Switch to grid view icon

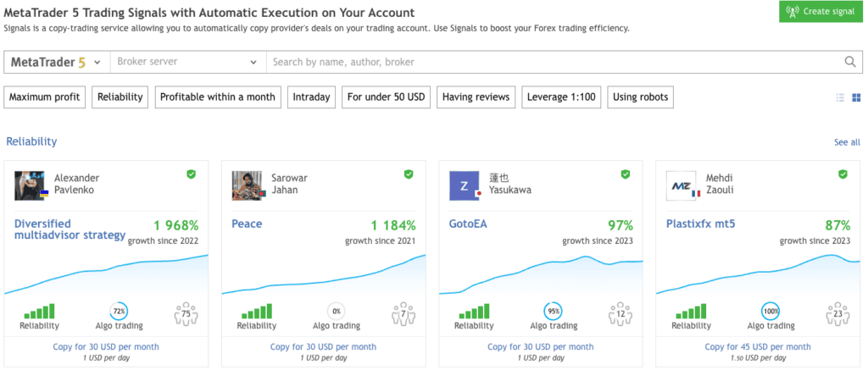pyautogui.click(x=856, y=98)
